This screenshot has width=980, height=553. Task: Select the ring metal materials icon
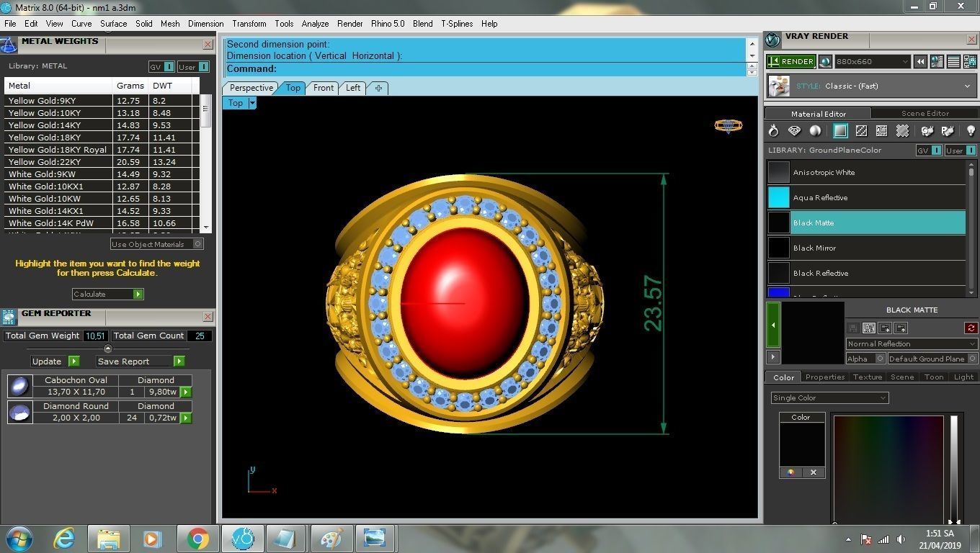(773, 131)
